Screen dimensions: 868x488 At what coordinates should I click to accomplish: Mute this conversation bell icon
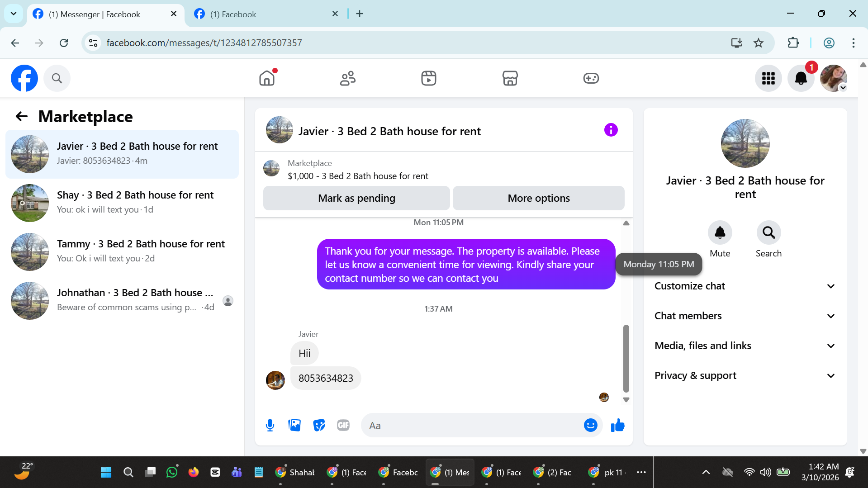pos(720,232)
